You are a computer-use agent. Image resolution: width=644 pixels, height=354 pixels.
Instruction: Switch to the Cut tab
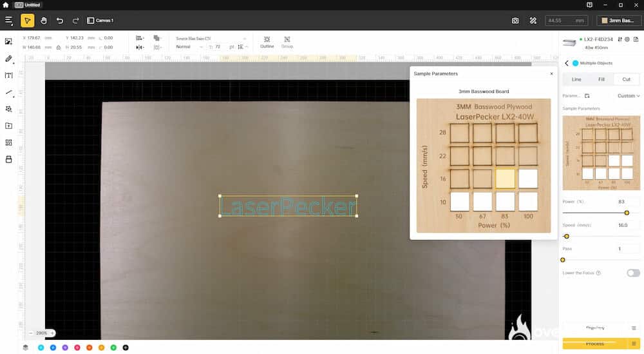click(627, 79)
